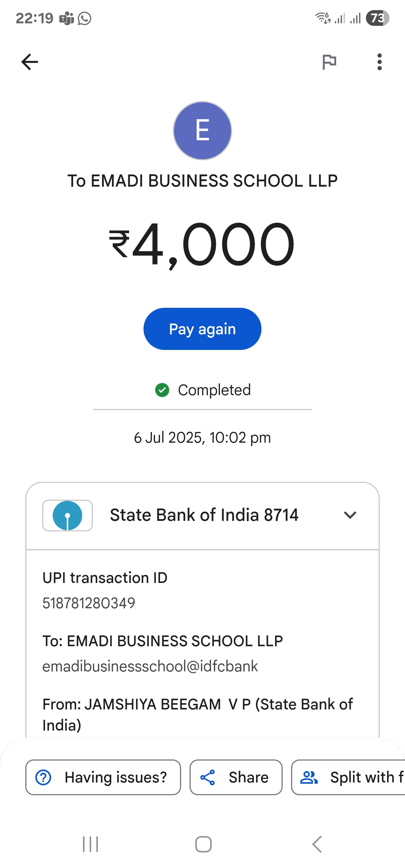The image size is (405, 868).
Task: Tap the To EMADI BUSINESS SCHOOL LLP heading
Action: pyautogui.click(x=202, y=181)
